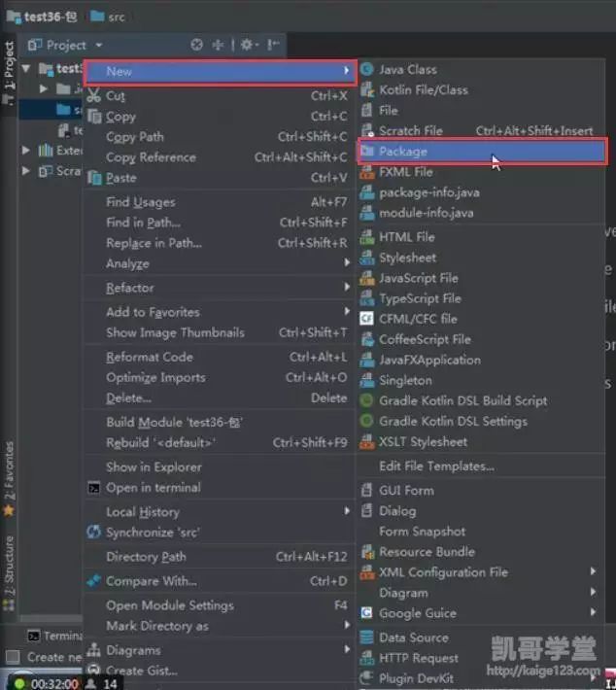Image resolution: width=616 pixels, height=690 pixels.
Task: Click the Stylesheet icon
Action: (366, 258)
